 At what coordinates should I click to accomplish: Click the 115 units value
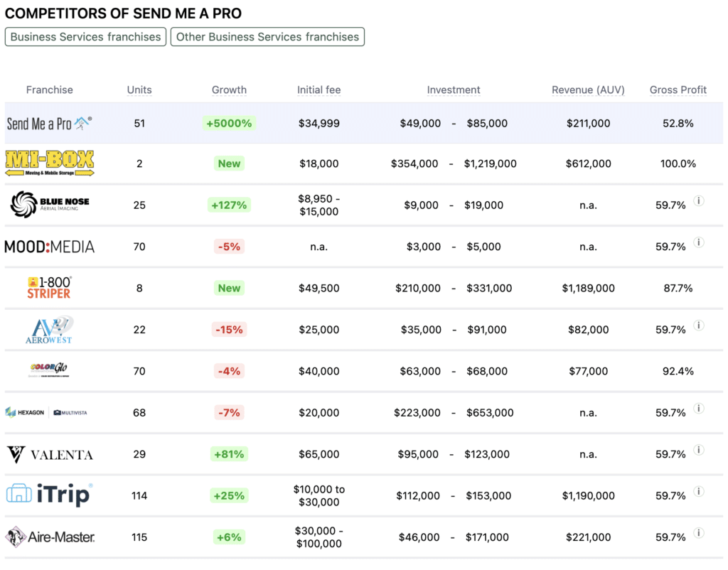click(139, 537)
